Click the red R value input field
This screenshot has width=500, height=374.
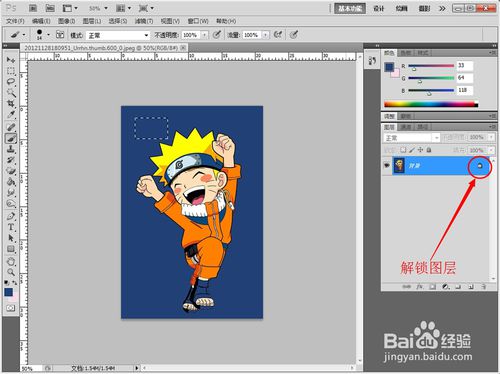(465, 66)
